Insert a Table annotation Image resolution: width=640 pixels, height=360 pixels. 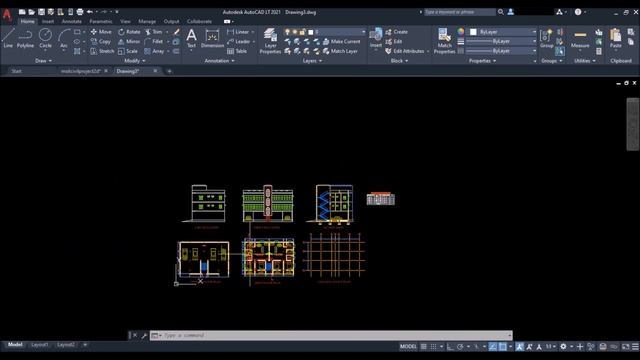pyautogui.click(x=237, y=51)
